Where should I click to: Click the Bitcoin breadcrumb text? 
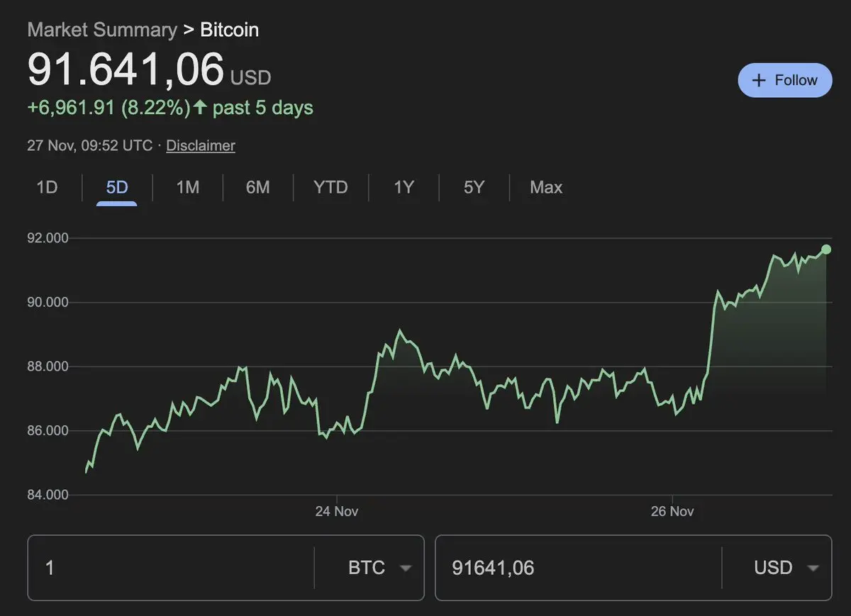pos(230,30)
